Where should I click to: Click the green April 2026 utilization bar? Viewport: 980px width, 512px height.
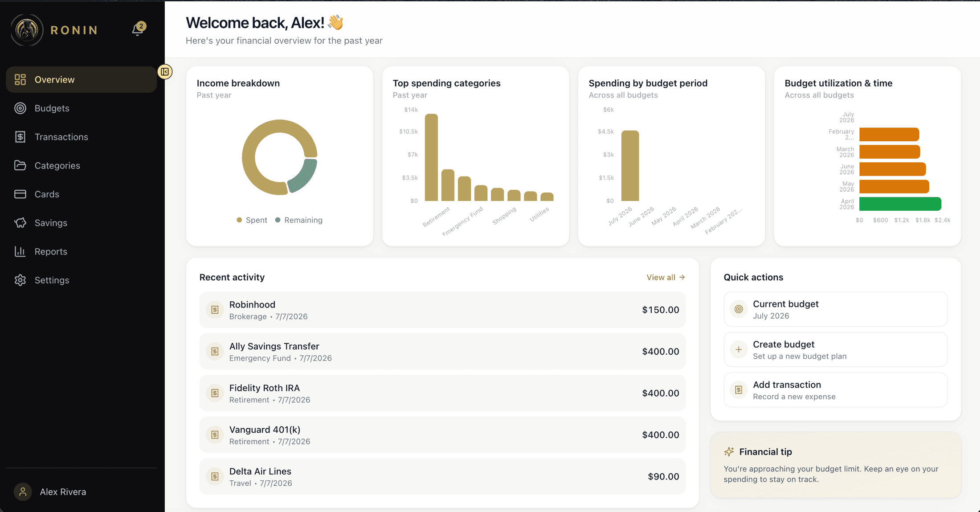(900, 204)
